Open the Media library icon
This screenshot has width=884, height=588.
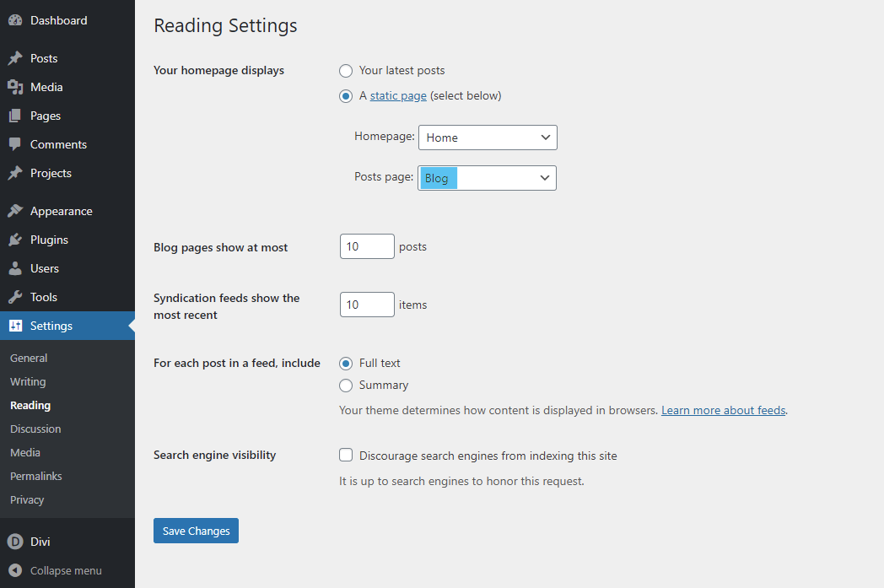pyautogui.click(x=15, y=86)
